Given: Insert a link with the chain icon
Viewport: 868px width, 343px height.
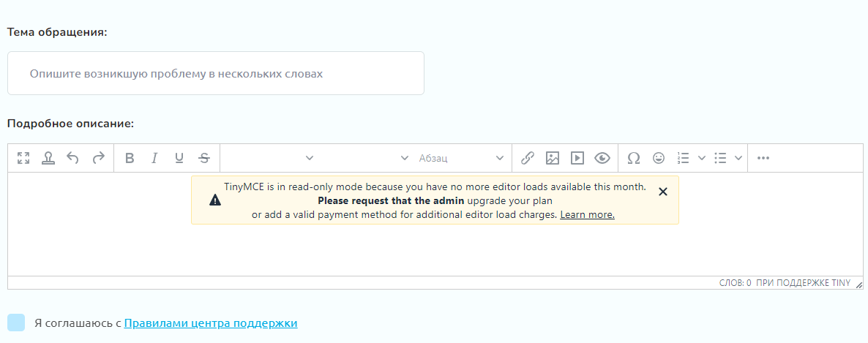Looking at the screenshot, I should 528,158.
